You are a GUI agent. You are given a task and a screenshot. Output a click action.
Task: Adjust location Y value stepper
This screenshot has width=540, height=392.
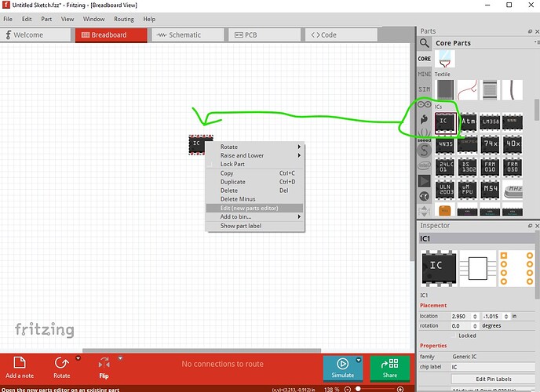(x=506, y=317)
